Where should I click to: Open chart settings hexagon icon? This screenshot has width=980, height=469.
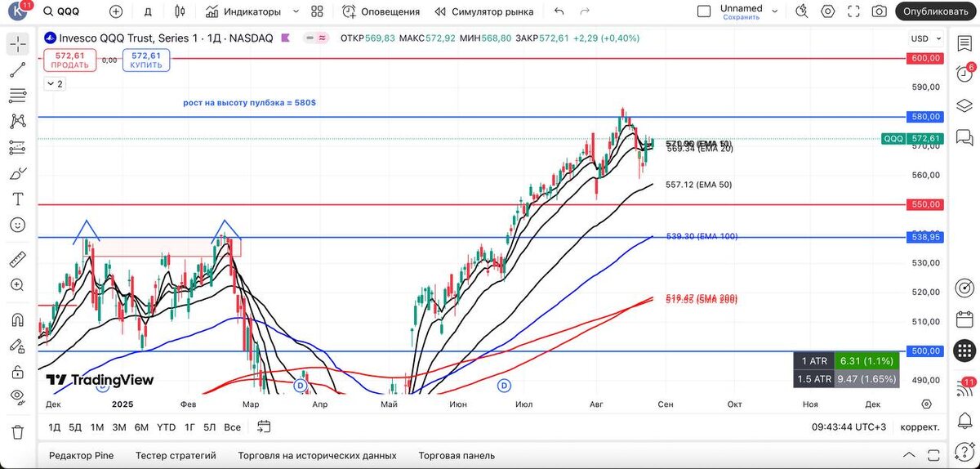point(828,11)
